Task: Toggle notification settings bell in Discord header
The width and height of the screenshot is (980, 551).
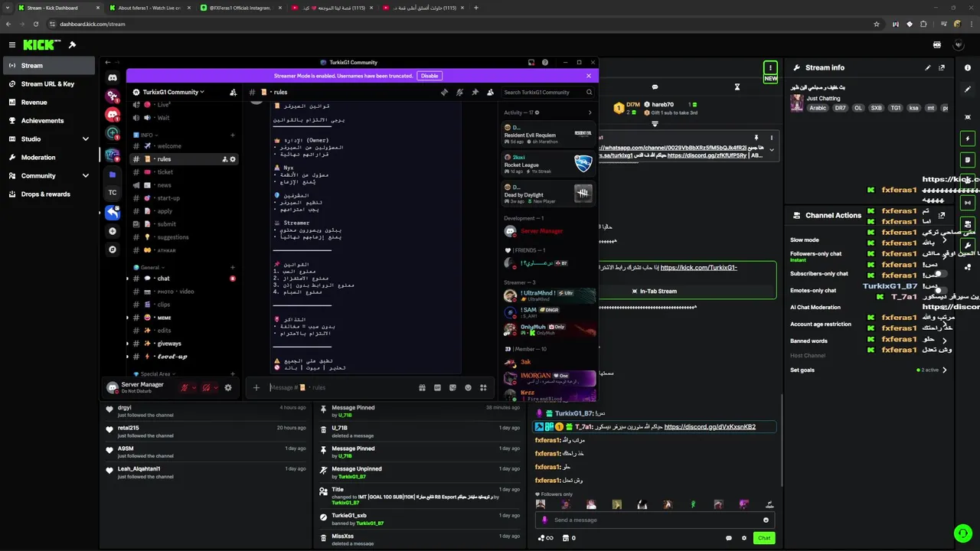Action: [x=459, y=92]
